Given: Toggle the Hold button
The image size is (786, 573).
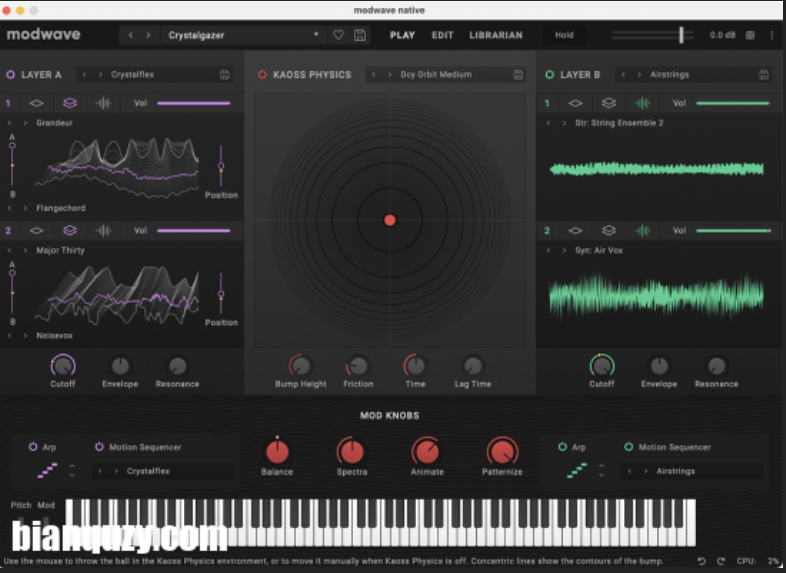Looking at the screenshot, I should click(x=564, y=35).
